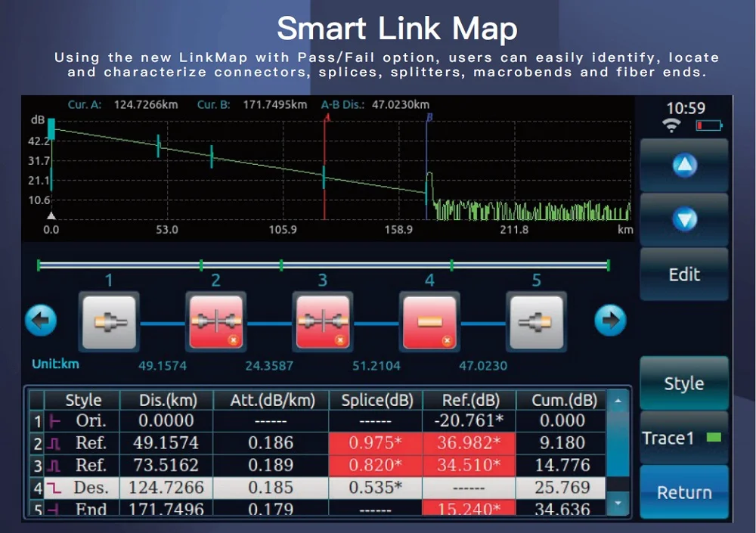
Task: Click the 124.7266 distance cell
Action: coord(166,488)
